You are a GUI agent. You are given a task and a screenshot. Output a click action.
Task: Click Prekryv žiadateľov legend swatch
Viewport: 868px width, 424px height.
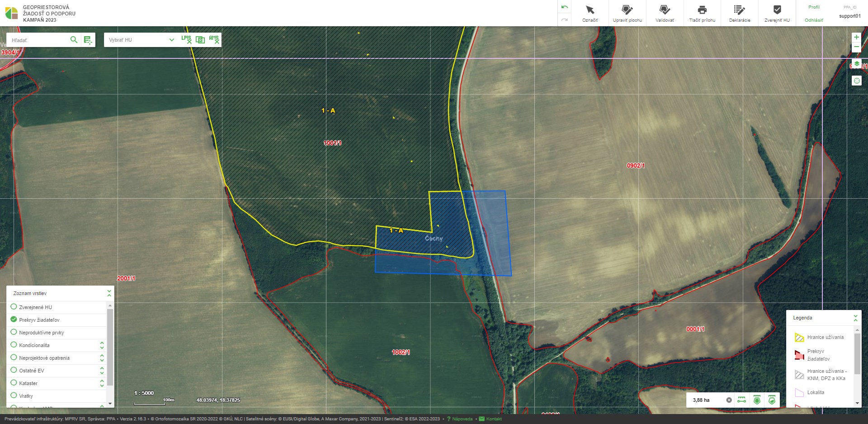pos(799,355)
